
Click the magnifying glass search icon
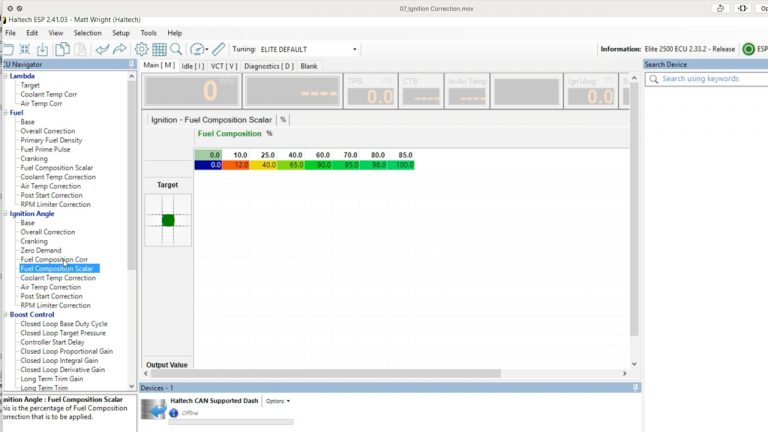click(176, 49)
